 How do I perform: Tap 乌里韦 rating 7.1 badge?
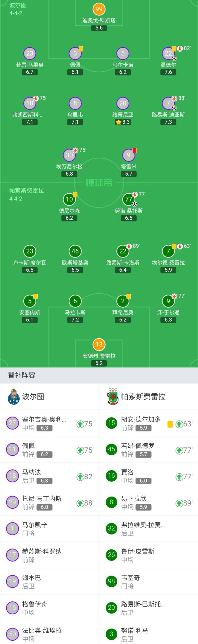tap(75, 122)
